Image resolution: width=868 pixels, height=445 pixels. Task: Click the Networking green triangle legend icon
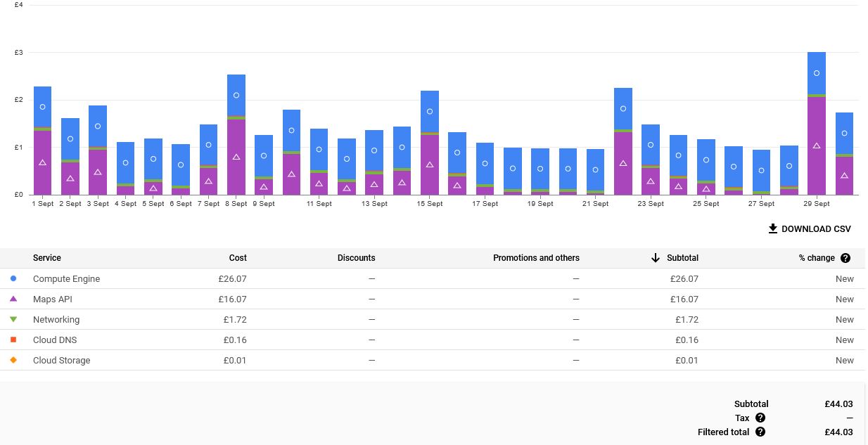pyautogui.click(x=13, y=319)
